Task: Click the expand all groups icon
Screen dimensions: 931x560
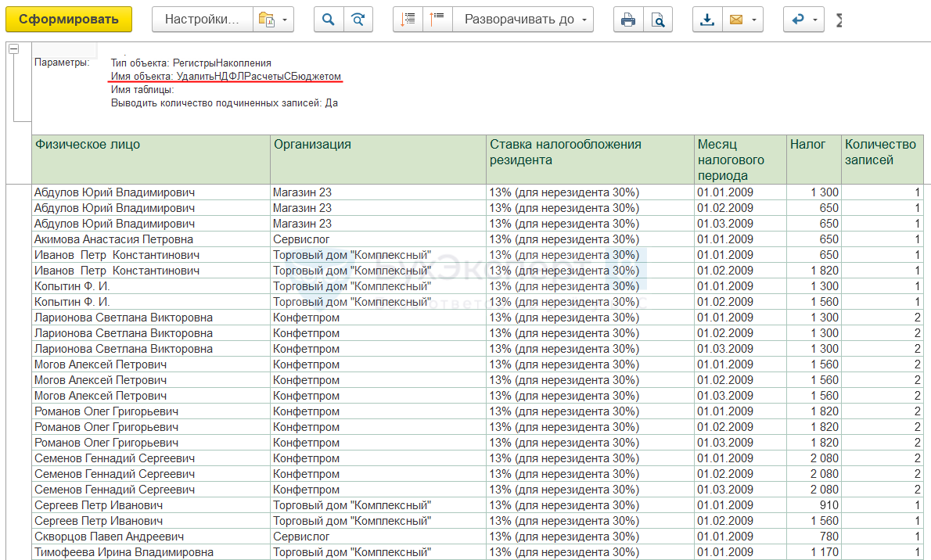Action: 437,20
